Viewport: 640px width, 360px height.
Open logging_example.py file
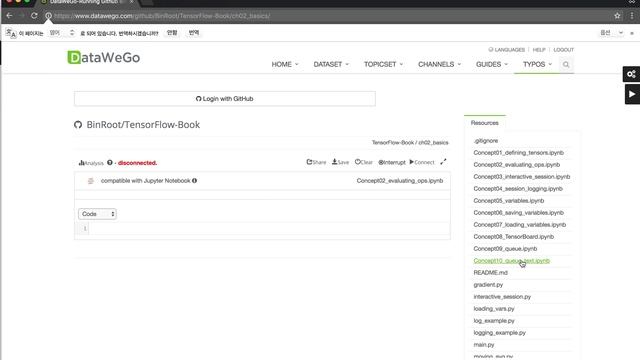[500, 333]
